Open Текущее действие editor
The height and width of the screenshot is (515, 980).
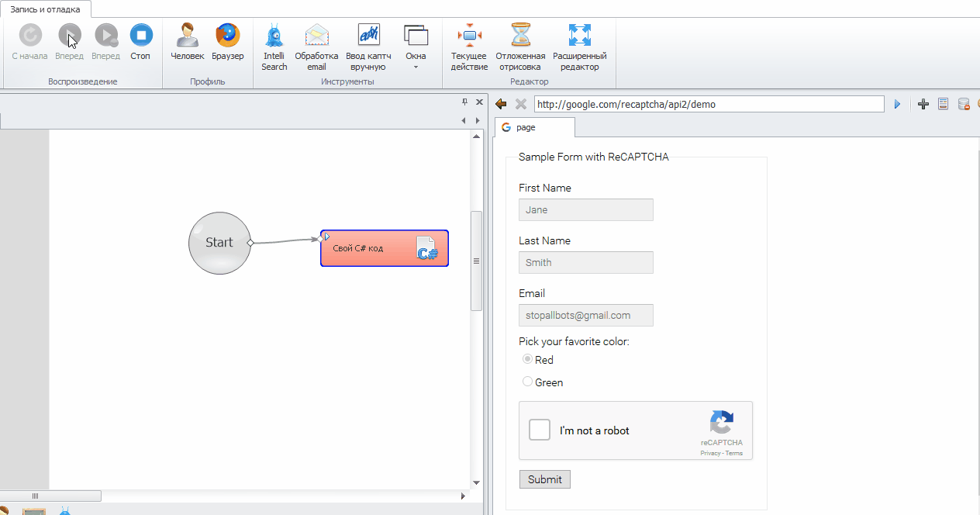coord(469,47)
